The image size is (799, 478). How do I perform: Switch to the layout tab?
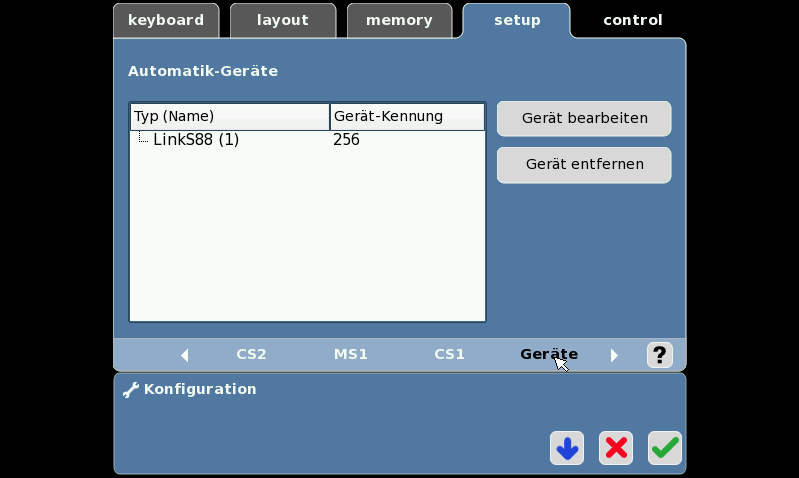point(283,20)
